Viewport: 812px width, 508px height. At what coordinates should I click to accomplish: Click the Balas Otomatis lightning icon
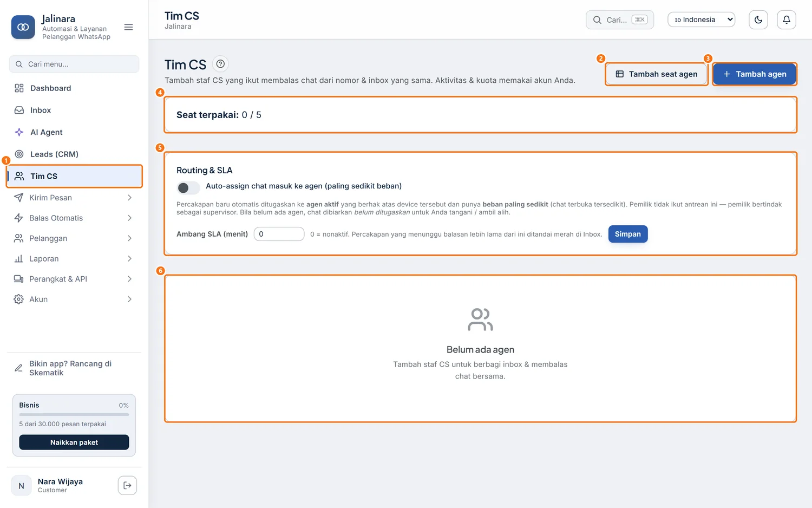(18, 218)
